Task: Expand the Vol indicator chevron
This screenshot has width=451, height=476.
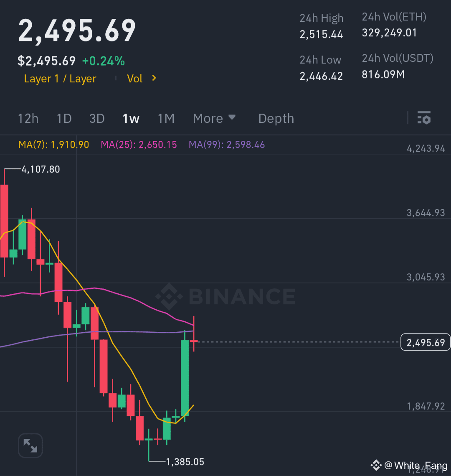Action: [x=154, y=78]
